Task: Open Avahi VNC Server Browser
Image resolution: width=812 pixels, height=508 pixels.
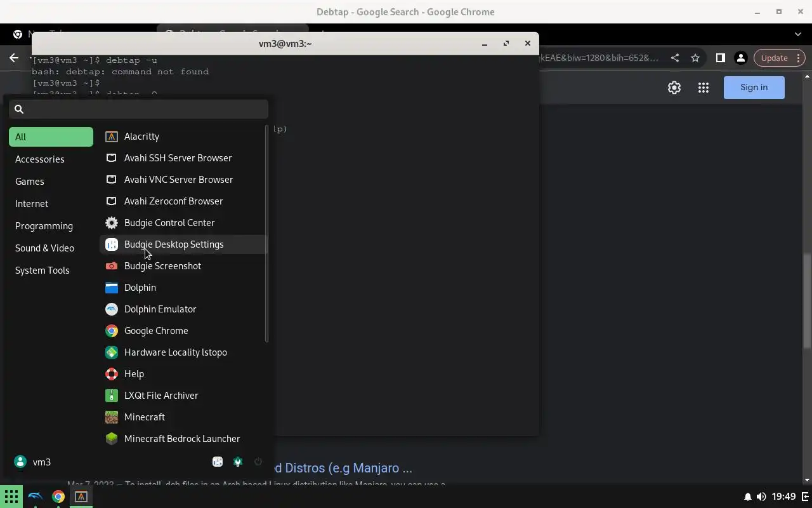Action: 183,180
